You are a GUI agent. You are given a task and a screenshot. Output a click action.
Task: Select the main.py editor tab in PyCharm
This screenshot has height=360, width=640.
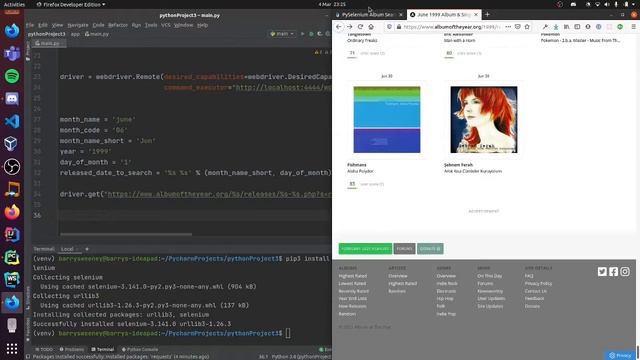[49, 43]
